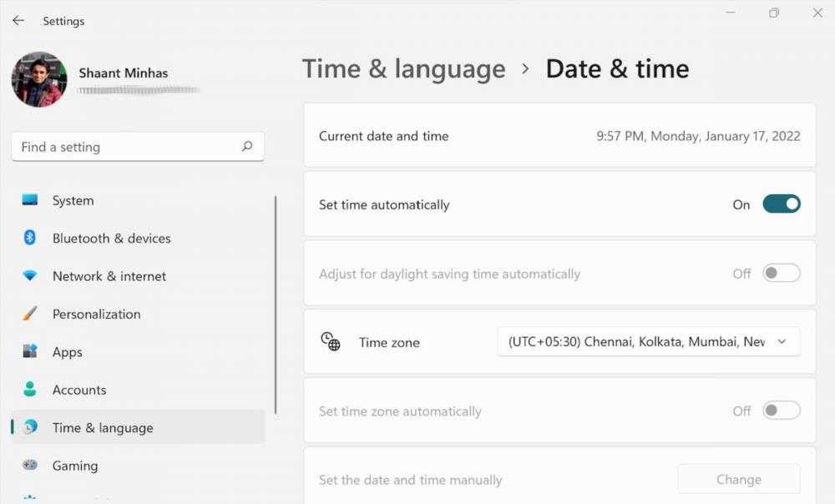
Task: Navigate to Time & language breadcrumb
Action: 403,69
